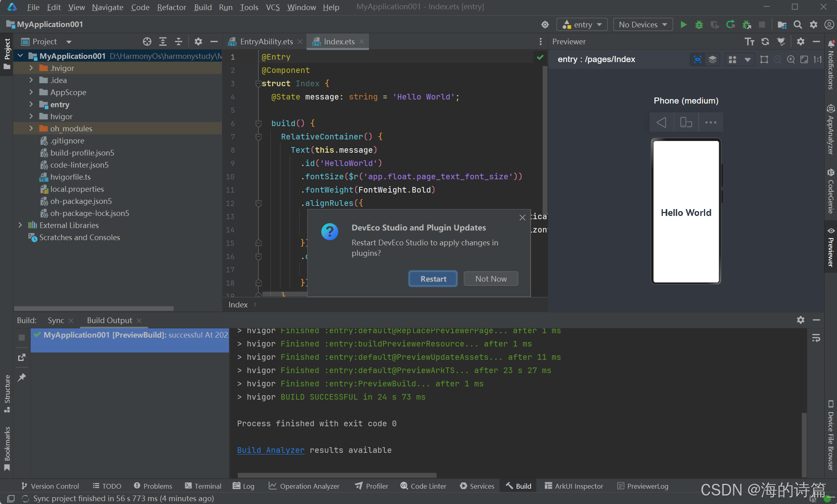This screenshot has height=504, width=837.
Task: Open Build panel settings gear
Action: [801, 320]
